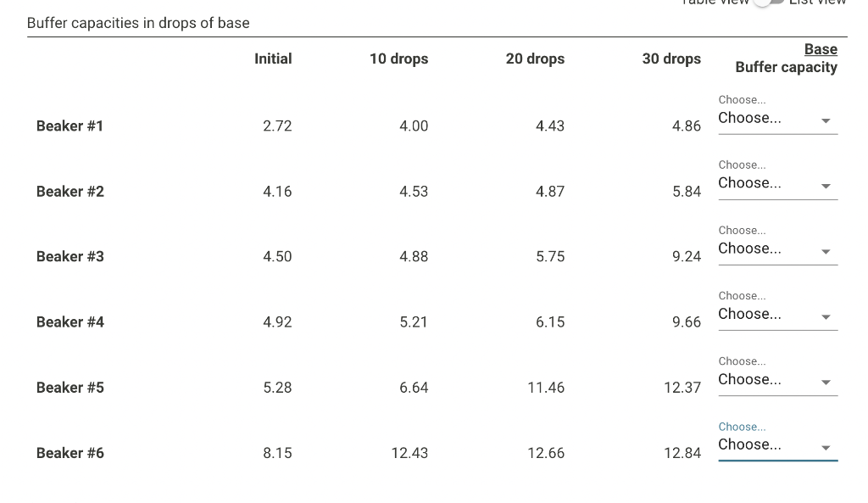Click the Buffer capacity column heading
The image size is (868, 503).
pos(786,67)
